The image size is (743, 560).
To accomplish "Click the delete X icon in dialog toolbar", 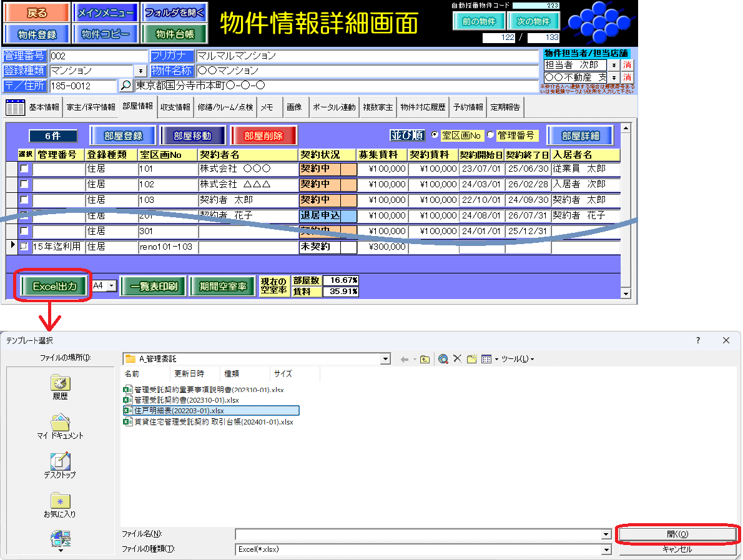I will 457,359.
